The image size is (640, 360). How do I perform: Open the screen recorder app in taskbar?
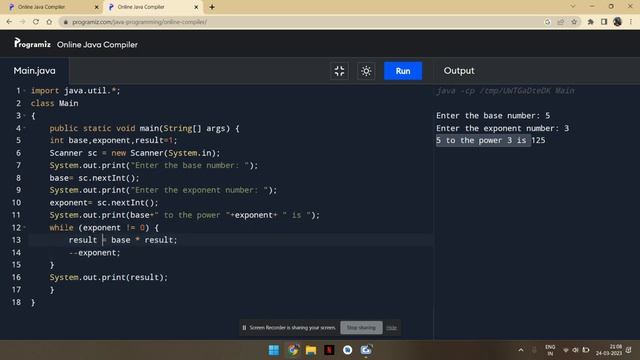click(x=366, y=350)
